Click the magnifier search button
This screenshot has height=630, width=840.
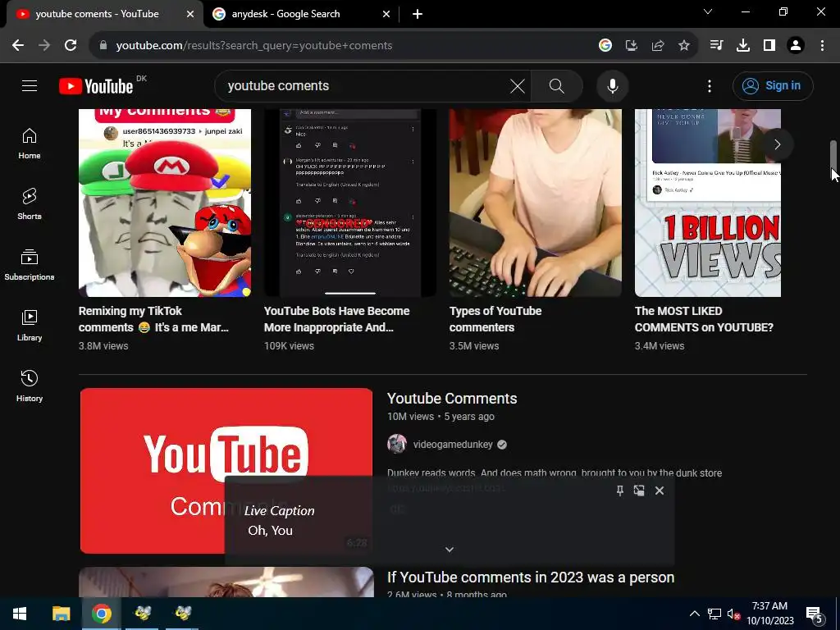coord(557,85)
